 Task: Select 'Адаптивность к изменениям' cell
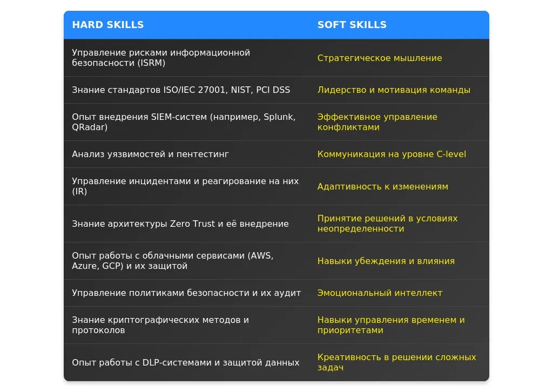click(x=399, y=186)
